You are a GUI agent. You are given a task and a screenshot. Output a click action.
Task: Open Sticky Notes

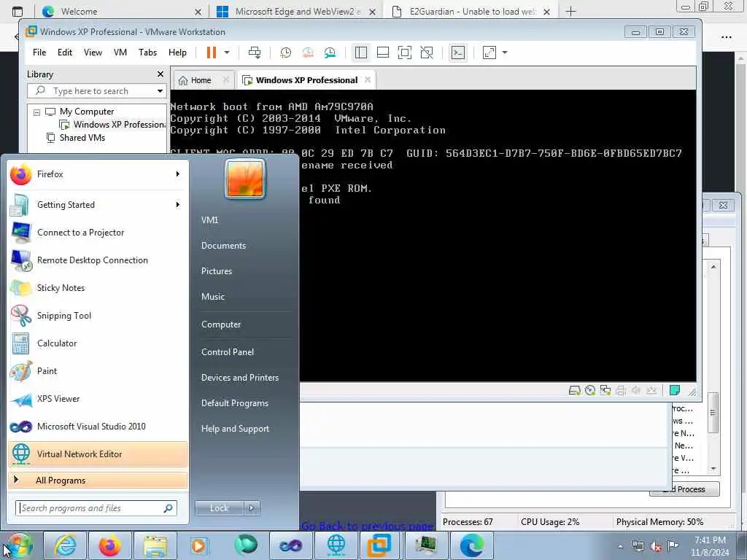tap(98, 287)
